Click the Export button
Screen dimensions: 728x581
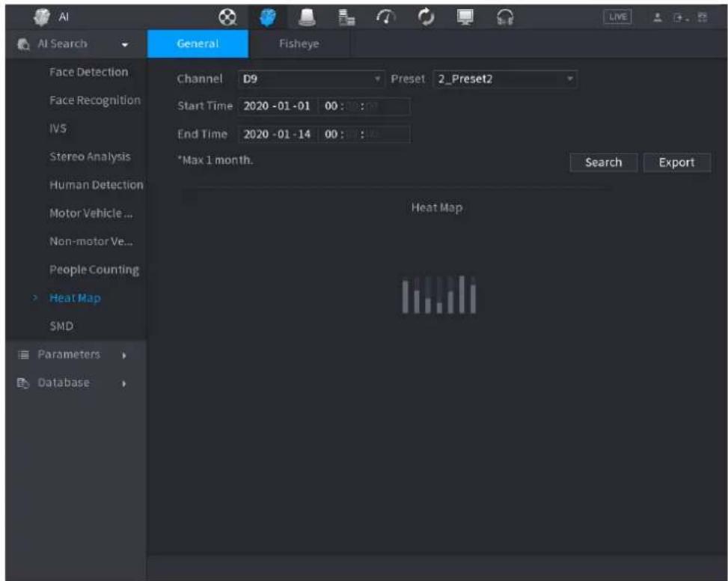(x=677, y=162)
